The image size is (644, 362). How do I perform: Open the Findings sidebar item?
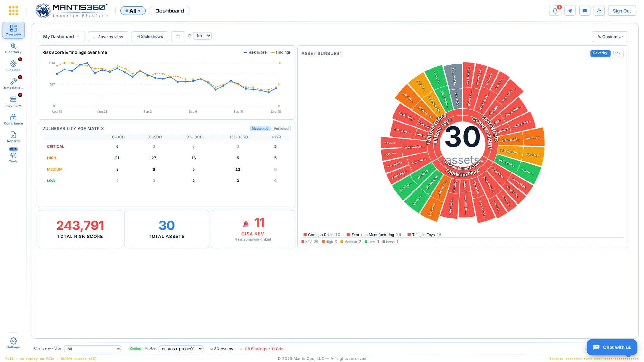[x=13, y=66]
